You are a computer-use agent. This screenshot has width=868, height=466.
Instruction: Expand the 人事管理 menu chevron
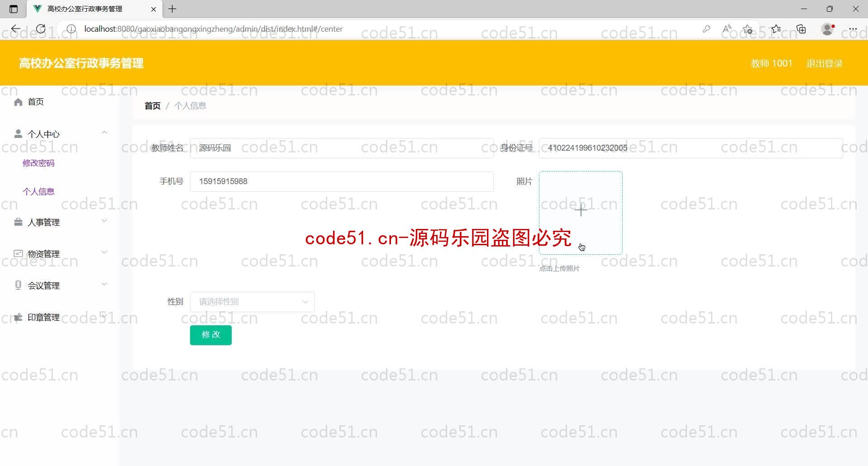[104, 221]
